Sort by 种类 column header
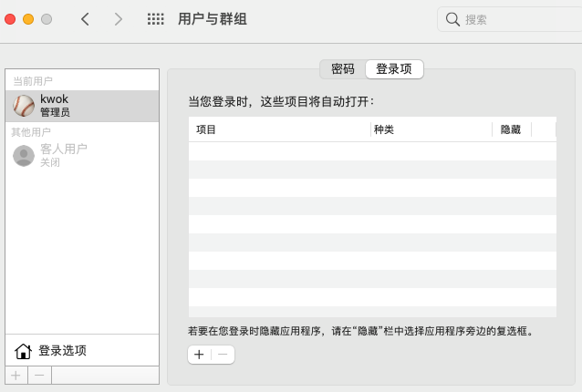582x392 pixels. tap(429, 129)
